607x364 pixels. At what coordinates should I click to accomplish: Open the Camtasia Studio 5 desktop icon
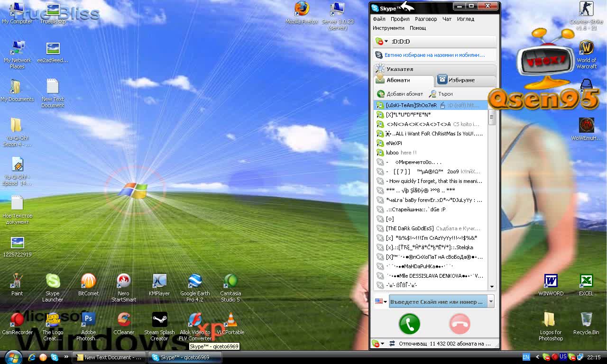pyautogui.click(x=231, y=281)
